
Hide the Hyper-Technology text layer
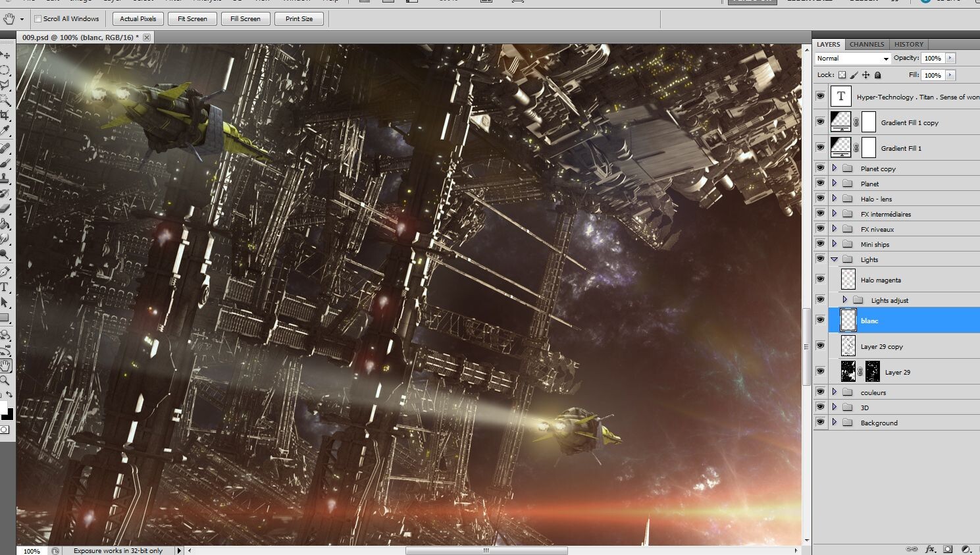click(820, 96)
